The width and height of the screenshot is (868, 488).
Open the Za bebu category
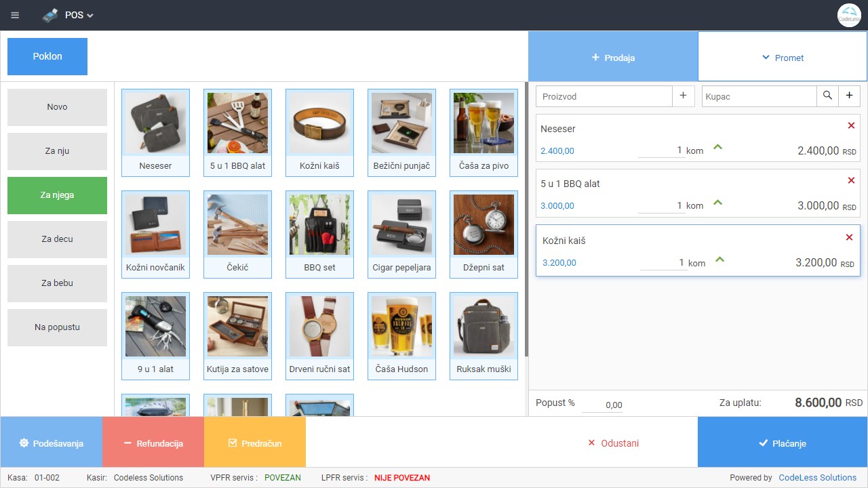[x=57, y=283]
